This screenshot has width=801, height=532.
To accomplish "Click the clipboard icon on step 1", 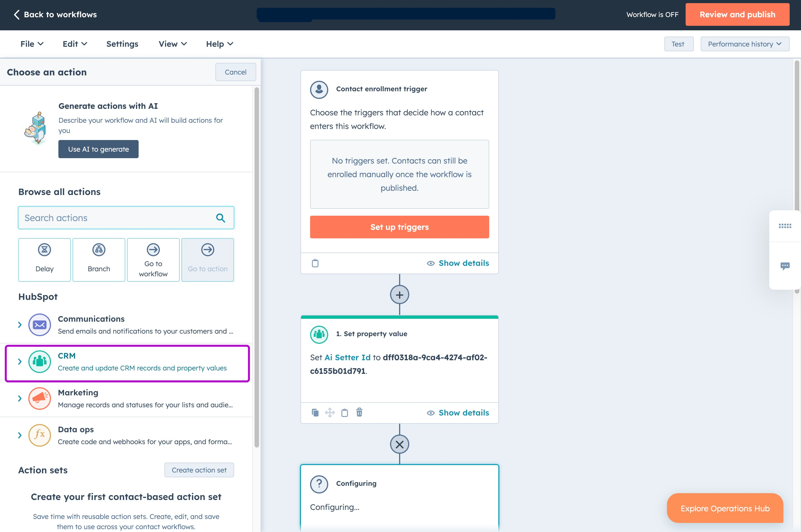I will (345, 413).
